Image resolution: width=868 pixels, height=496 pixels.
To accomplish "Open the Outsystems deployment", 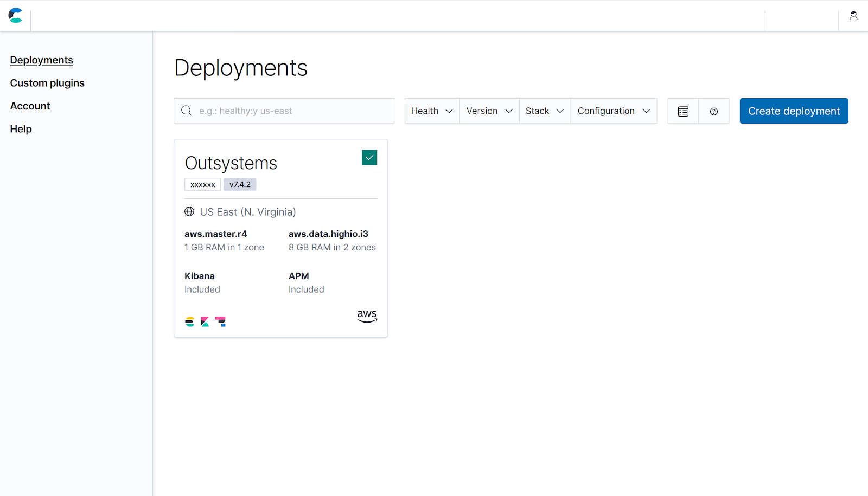I will (x=231, y=163).
